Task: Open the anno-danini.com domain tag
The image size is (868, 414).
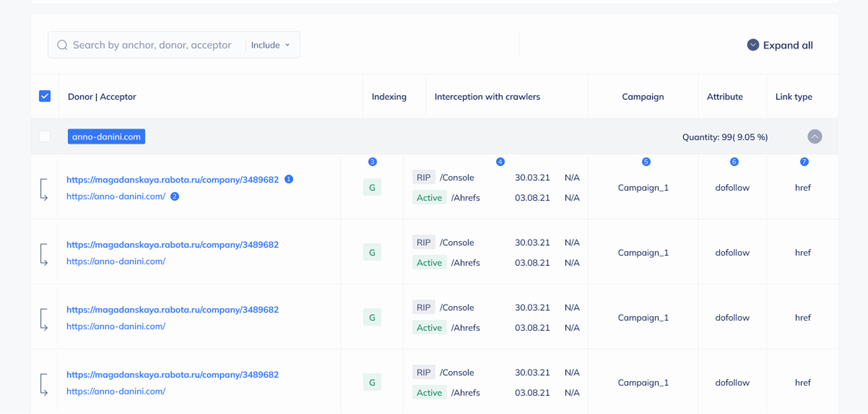Action: click(106, 137)
